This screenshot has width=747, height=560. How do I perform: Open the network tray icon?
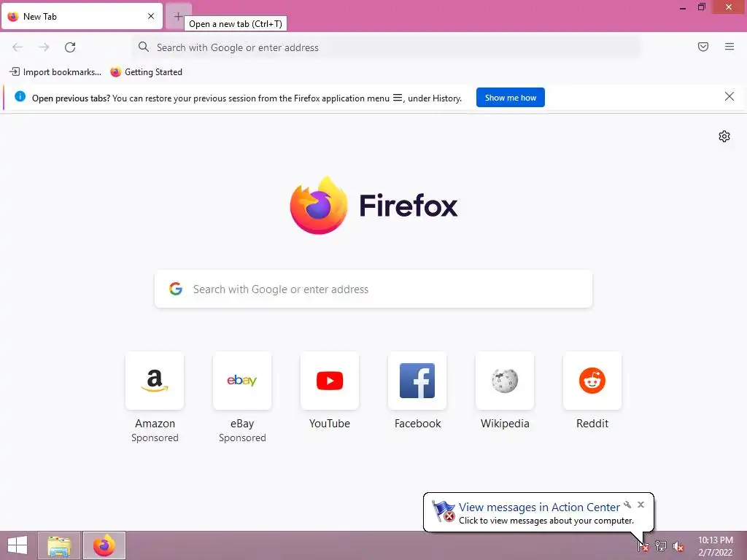661,546
